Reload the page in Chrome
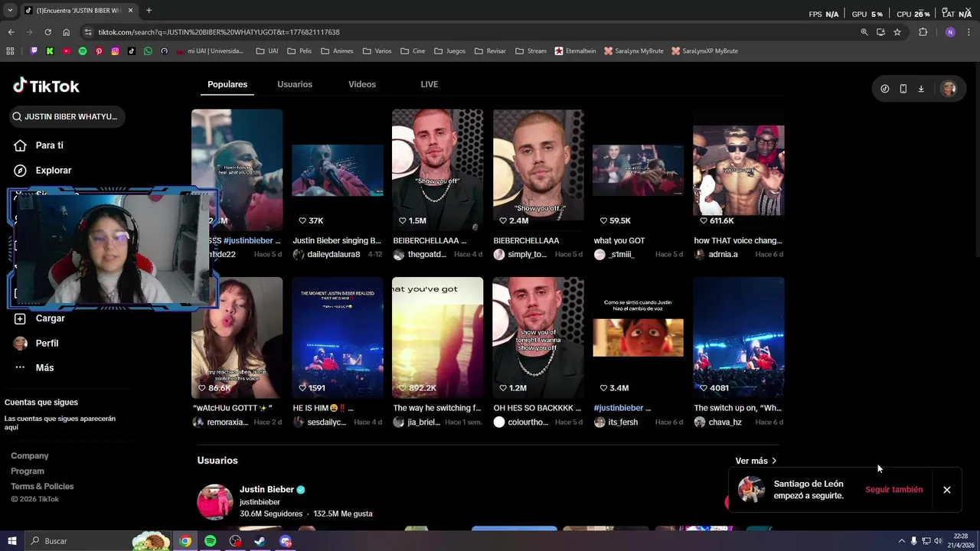Image resolution: width=980 pixels, height=551 pixels. pyautogui.click(x=47, y=32)
